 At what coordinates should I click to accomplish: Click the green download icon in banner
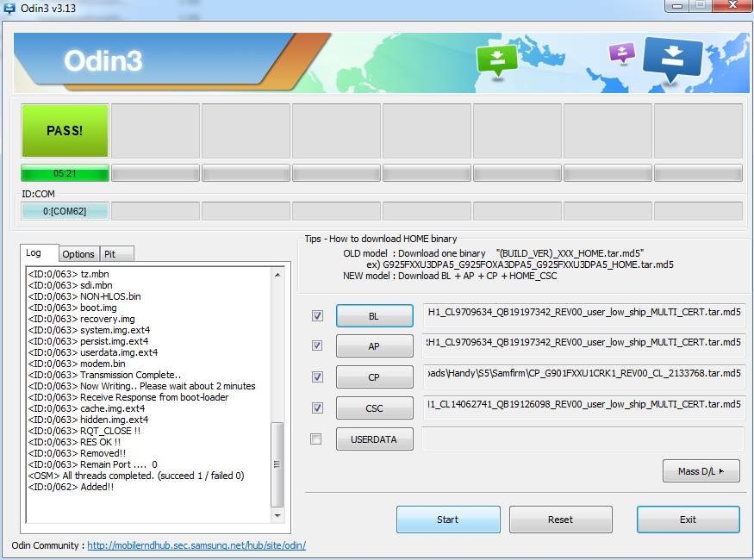tap(496, 60)
